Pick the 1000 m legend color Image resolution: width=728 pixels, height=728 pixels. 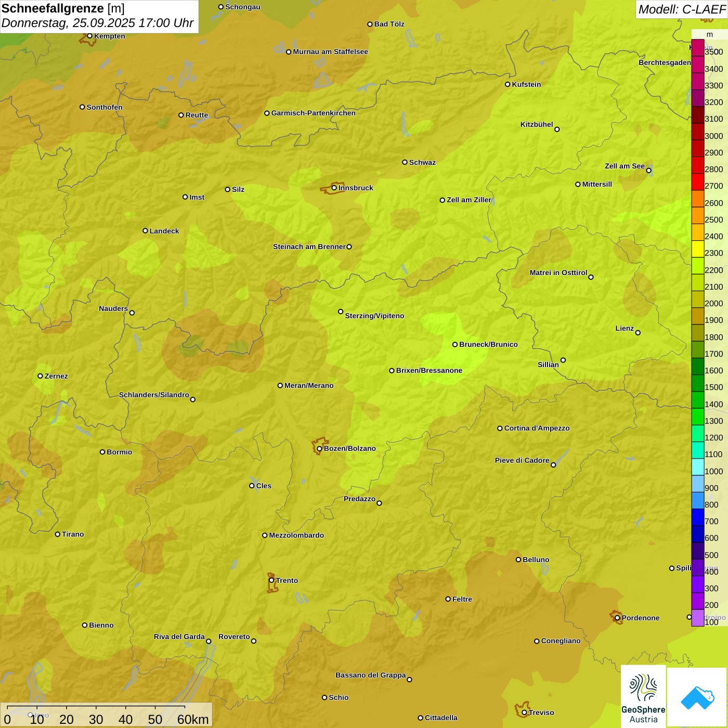[x=698, y=467]
